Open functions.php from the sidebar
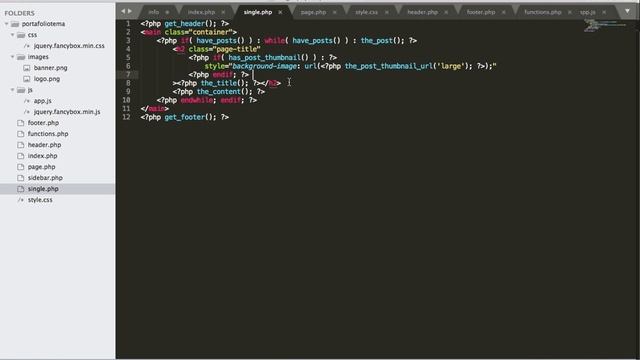 48,134
